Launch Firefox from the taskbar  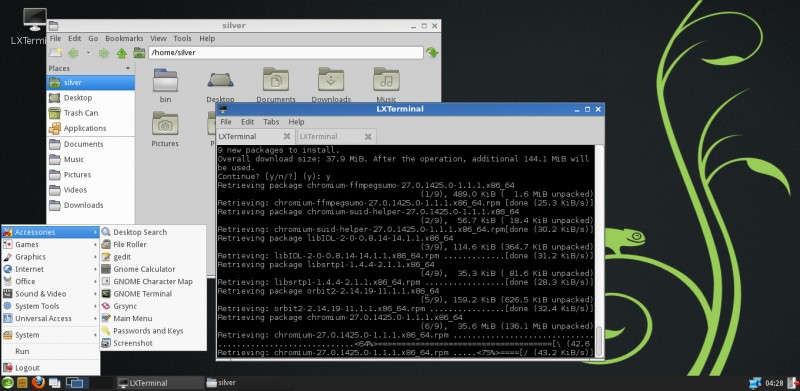pyautogui.click(x=38, y=383)
